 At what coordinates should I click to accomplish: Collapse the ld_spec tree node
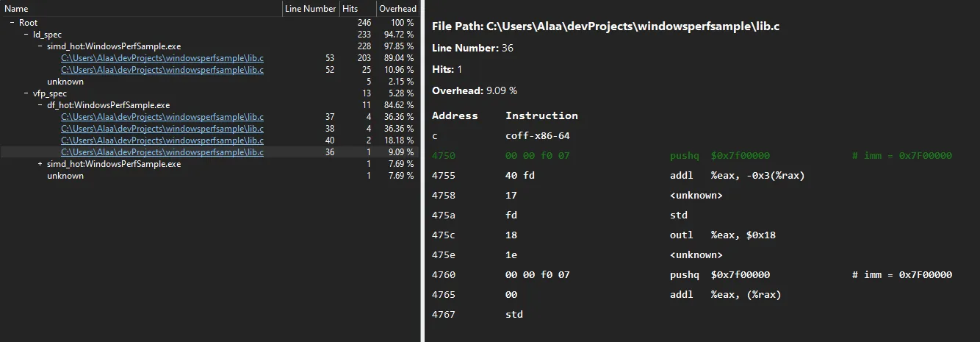click(x=26, y=35)
